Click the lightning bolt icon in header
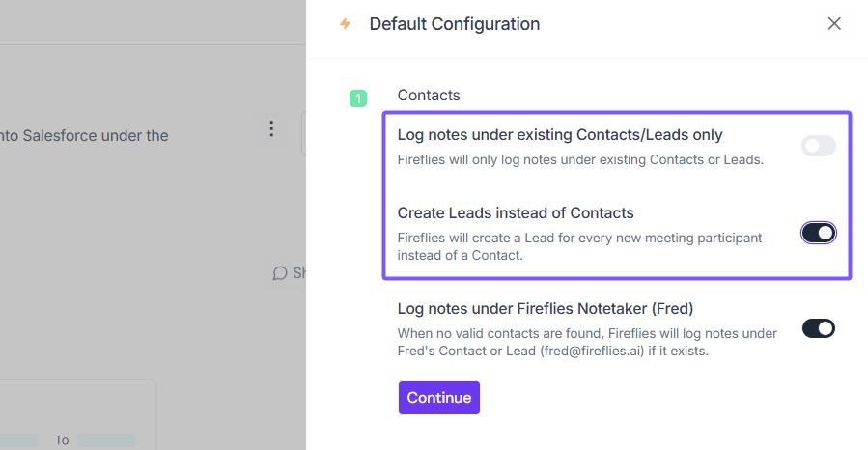This screenshot has height=450, width=868. point(345,24)
